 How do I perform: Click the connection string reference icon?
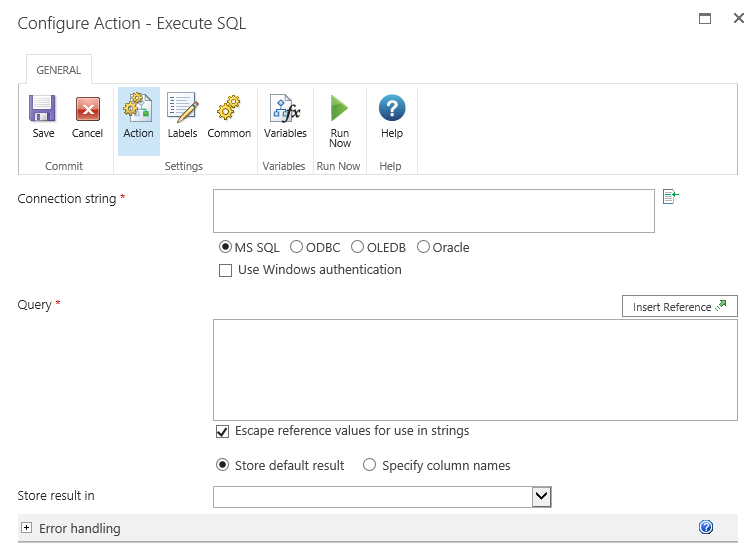point(670,197)
